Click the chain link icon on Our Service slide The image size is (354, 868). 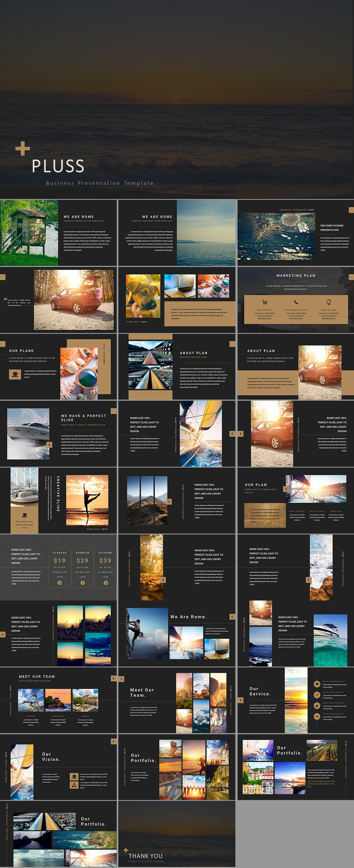(x=317, y=694)
